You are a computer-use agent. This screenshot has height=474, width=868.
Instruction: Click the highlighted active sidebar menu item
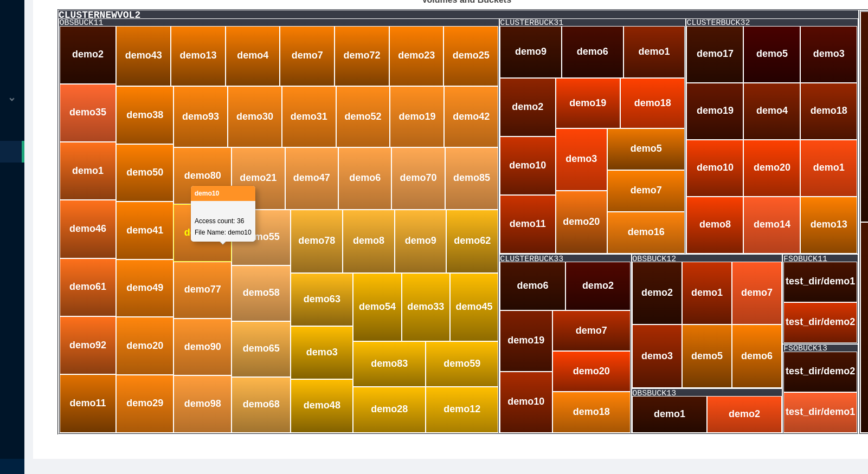pos(12,152)
